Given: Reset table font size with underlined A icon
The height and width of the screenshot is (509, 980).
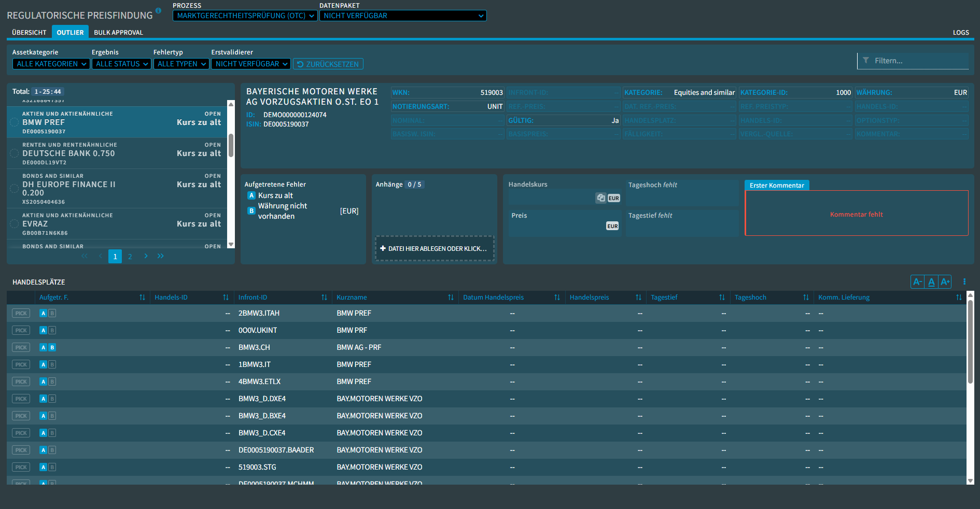Looking at the screenshot, I should tap(931, 282).
